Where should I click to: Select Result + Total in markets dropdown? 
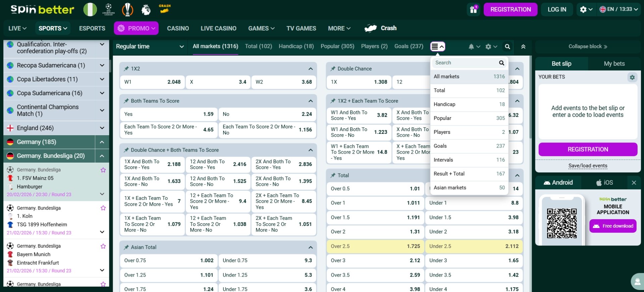tap(469, 174)
